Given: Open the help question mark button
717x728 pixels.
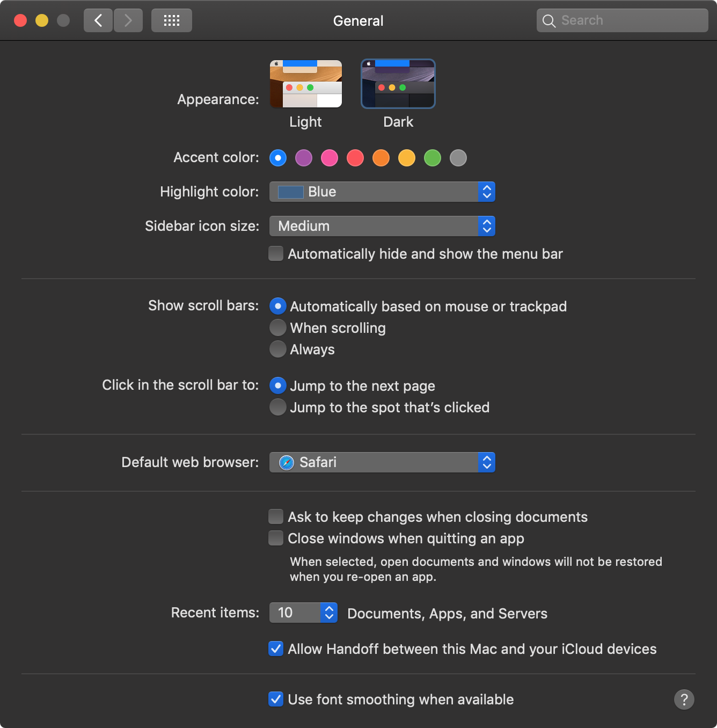Looking at the screenshot, I should click(684, 700).
